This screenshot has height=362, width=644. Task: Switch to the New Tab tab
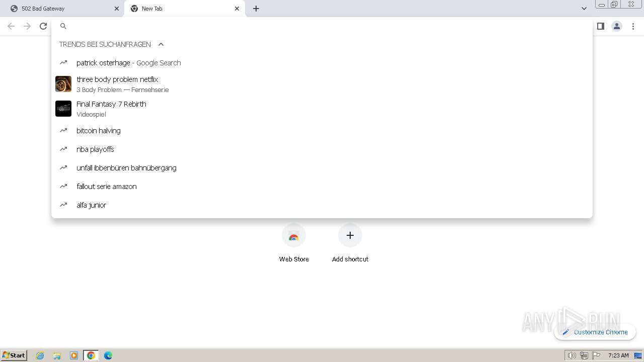185,9
